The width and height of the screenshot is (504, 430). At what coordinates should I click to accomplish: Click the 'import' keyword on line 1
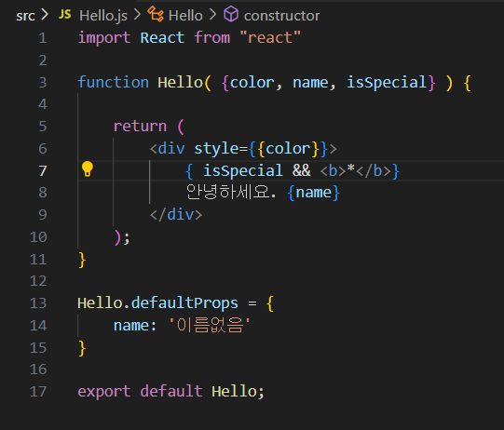tap(104, 38)
